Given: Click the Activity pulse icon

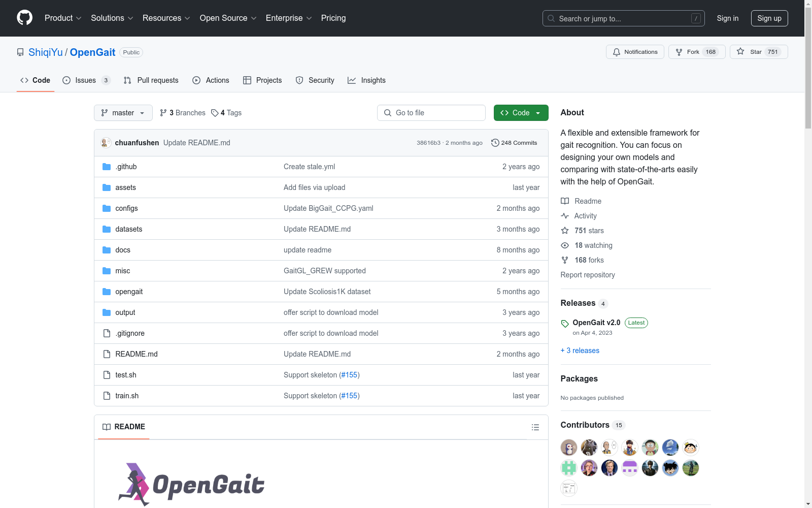Looking at the screenshot, I should [x=565, y=216].
